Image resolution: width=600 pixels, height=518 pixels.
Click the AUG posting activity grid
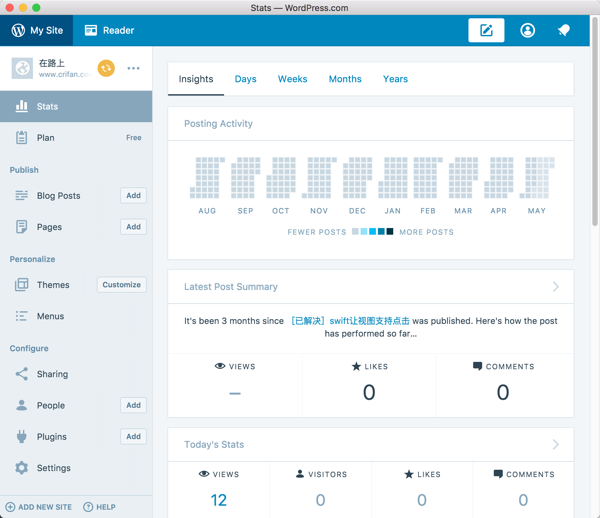coord(207,178)
